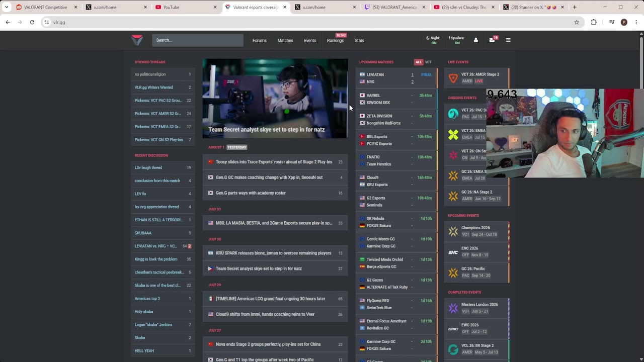The width and height of the screenshot is (644, 362).
Task: Toggle Night mode setting
Action: [433, 40]
